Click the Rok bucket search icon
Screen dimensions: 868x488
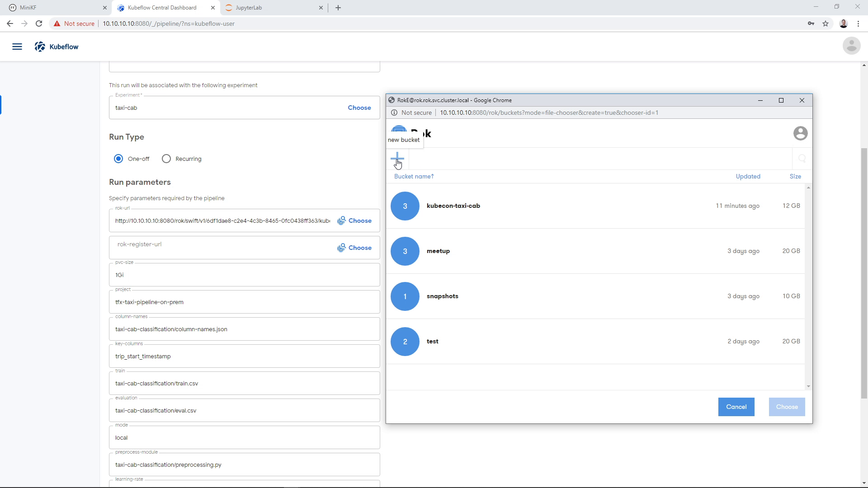(802, 159)
